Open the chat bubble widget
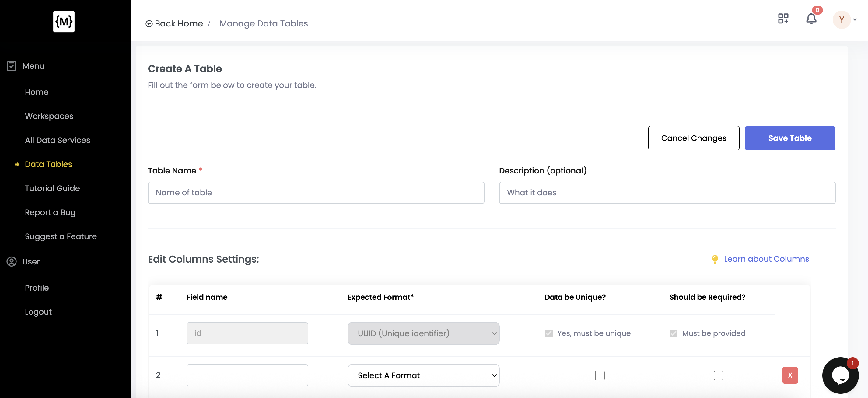Viewport: 868px width, 398px height. point(840,375)
